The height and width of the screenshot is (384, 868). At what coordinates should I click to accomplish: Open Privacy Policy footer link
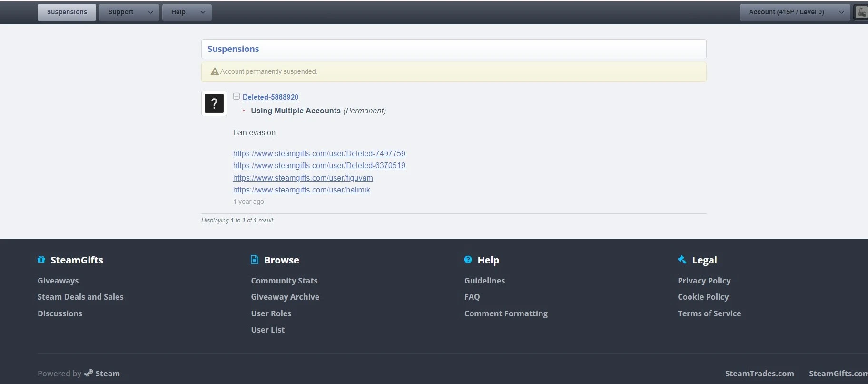(704, 281)
